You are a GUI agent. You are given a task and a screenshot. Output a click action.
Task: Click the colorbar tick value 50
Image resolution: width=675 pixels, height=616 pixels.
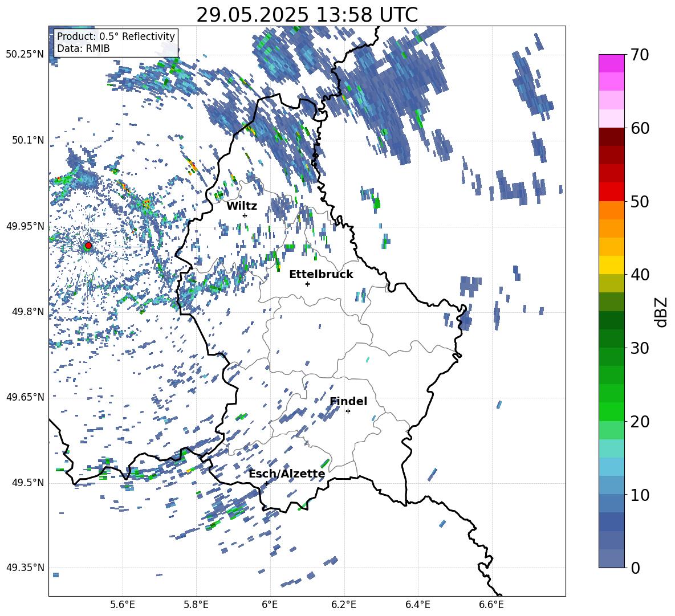tap(639, 202)
